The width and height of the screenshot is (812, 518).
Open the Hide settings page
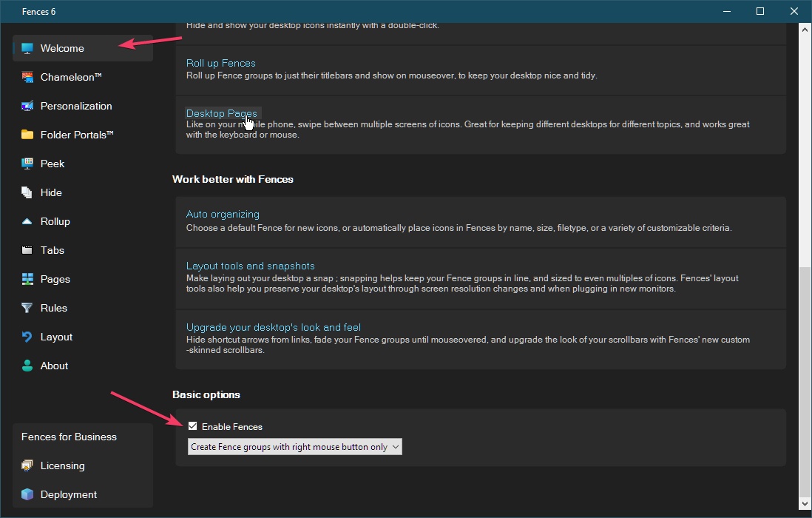[x=51, y=192]
